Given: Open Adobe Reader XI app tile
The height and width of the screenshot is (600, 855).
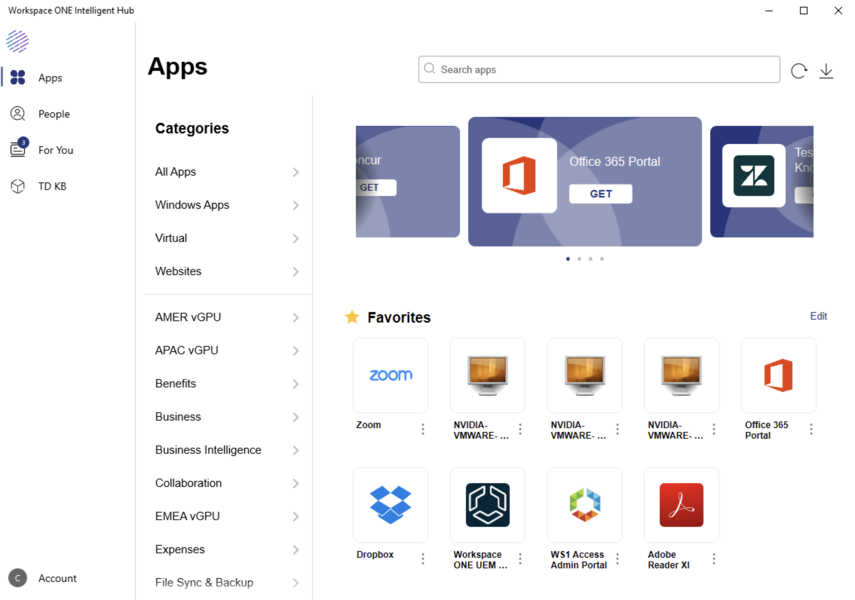Looking at the screenshot, I should [681, 504].
